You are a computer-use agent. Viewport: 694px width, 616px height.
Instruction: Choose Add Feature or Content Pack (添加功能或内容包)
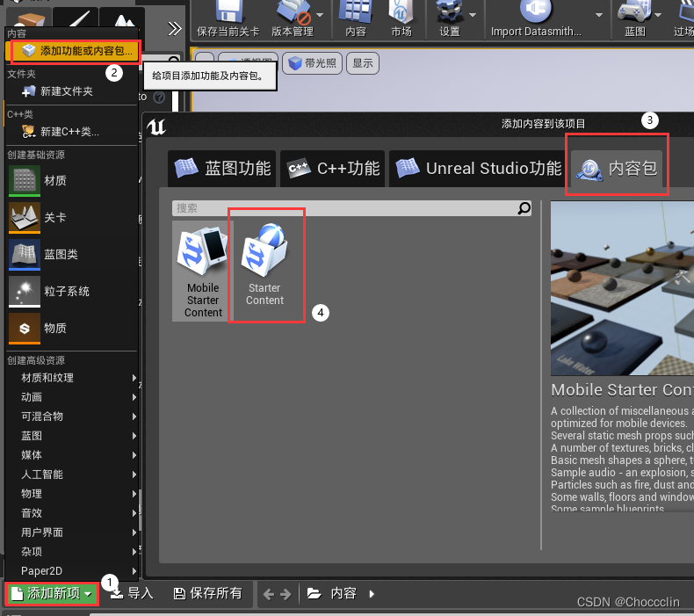(x=73, y=51)
